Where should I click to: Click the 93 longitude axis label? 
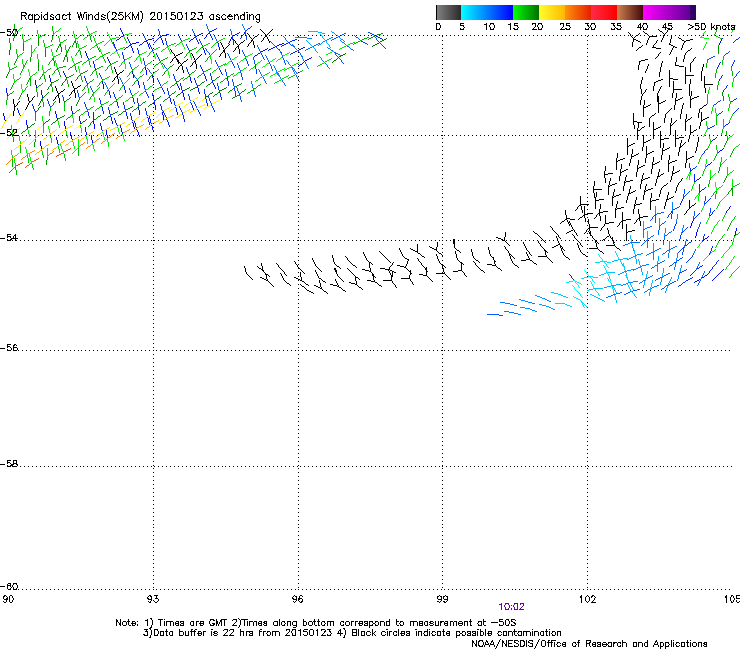153,599
